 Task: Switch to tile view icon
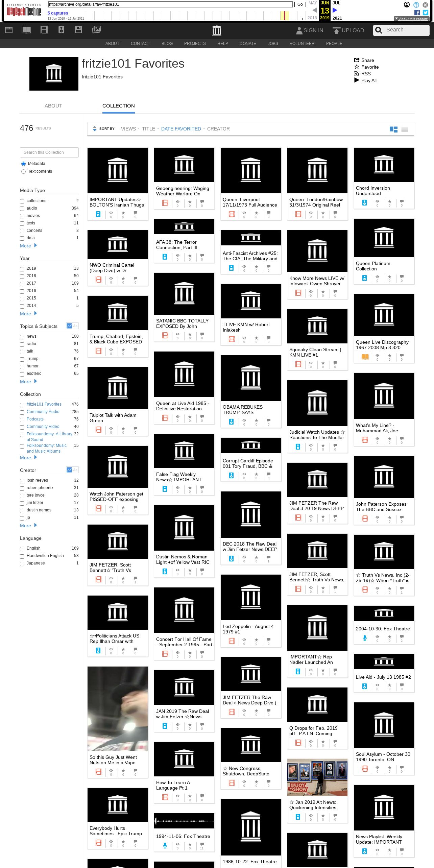point(393,129)
